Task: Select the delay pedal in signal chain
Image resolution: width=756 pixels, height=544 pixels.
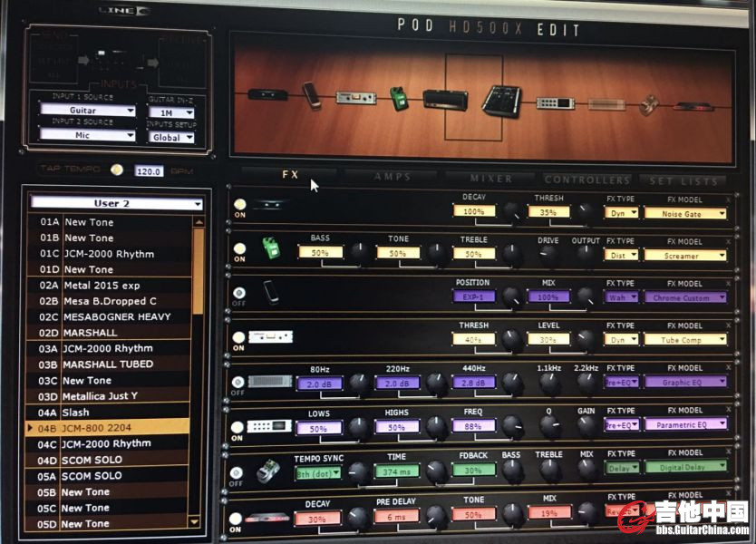Action: coord(649,105)
